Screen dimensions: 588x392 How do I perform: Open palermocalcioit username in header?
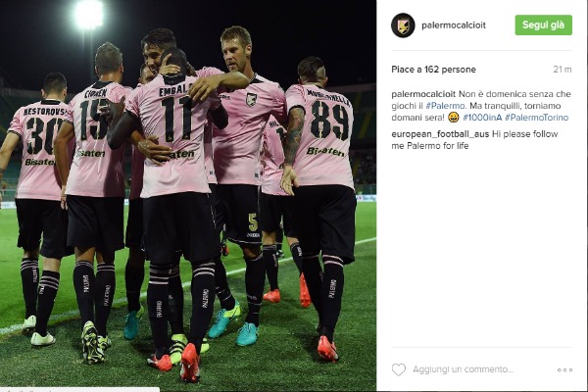pyautogui.click(x=454, y=25)
